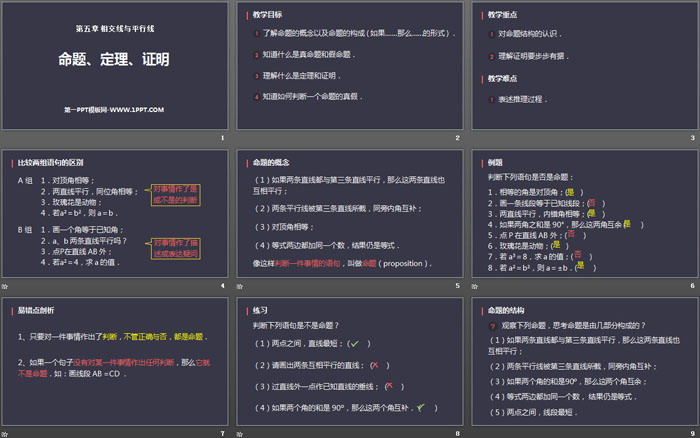Click the 比较两组语句的区别 heading

pos(48,161)
